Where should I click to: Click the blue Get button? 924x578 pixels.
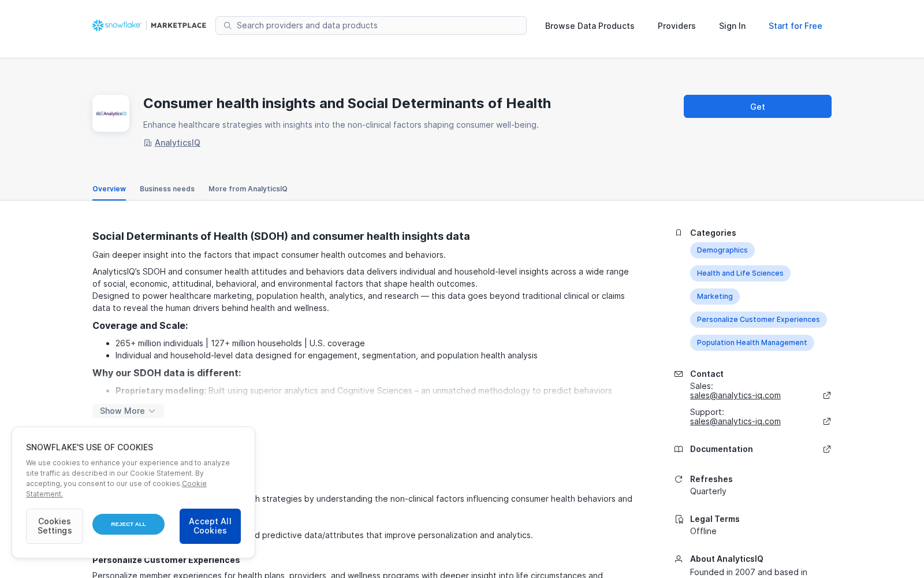point(758,106)
